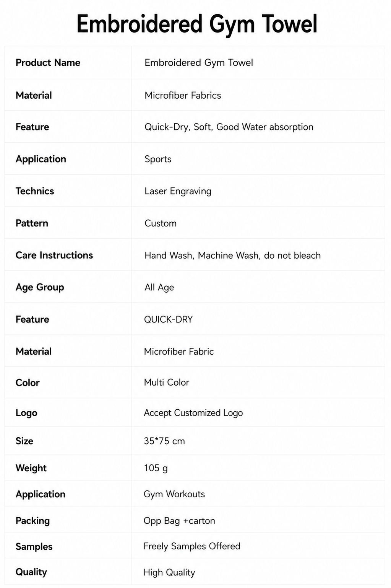391x588 pixels.
Task: Select the Gym Workouts value
Action: (x=174, y=494)
